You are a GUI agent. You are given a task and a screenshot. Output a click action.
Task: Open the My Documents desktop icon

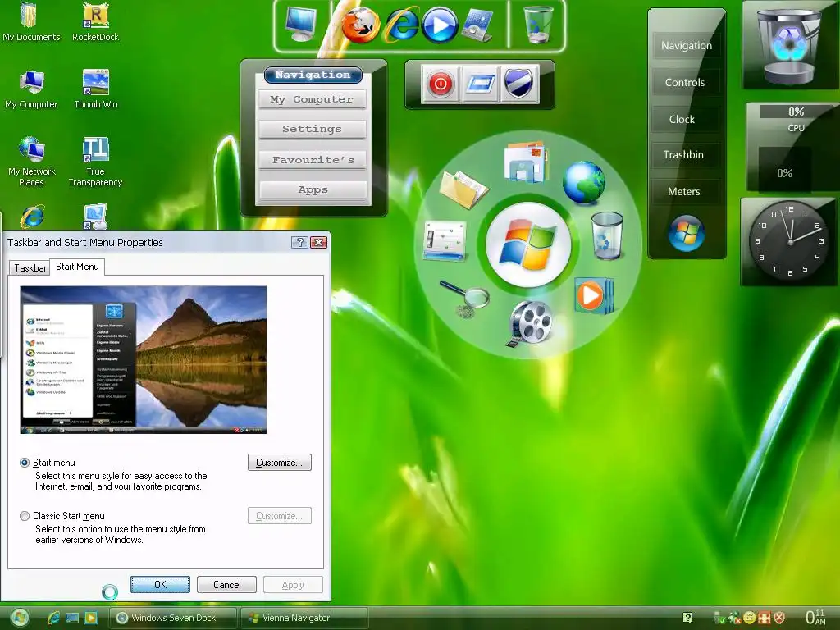pyautogui.click(x=30, y=21)
